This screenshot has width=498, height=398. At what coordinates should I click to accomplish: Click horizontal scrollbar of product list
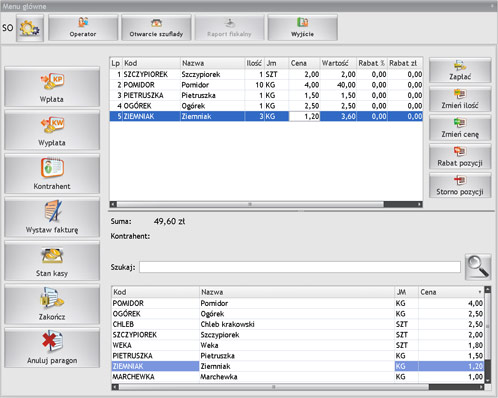click(273, 387)
